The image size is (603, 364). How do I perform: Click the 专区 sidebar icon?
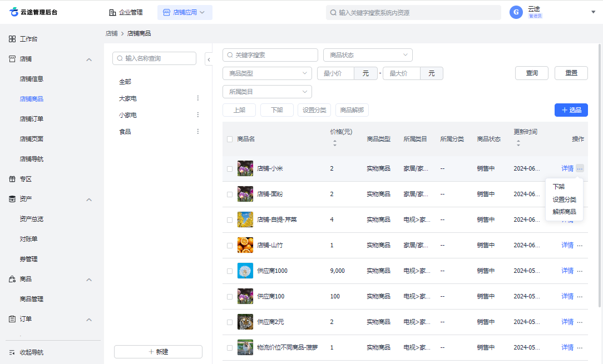[x=12, y=179]
